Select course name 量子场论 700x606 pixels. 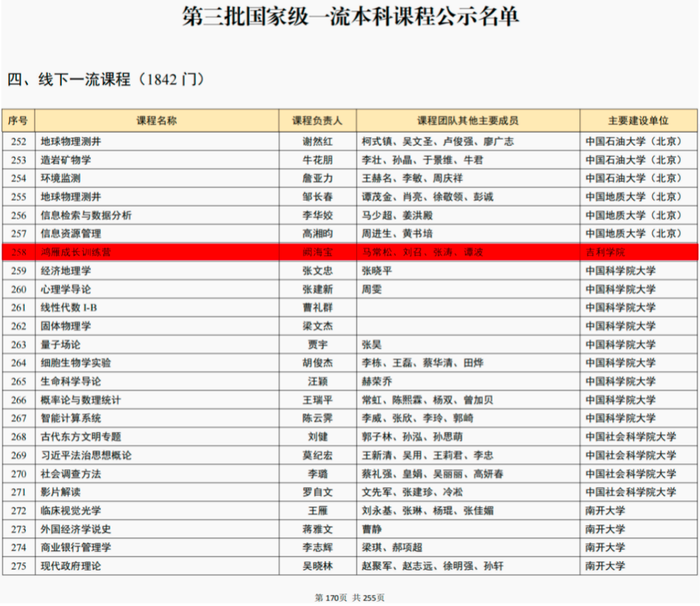(61, 345)
